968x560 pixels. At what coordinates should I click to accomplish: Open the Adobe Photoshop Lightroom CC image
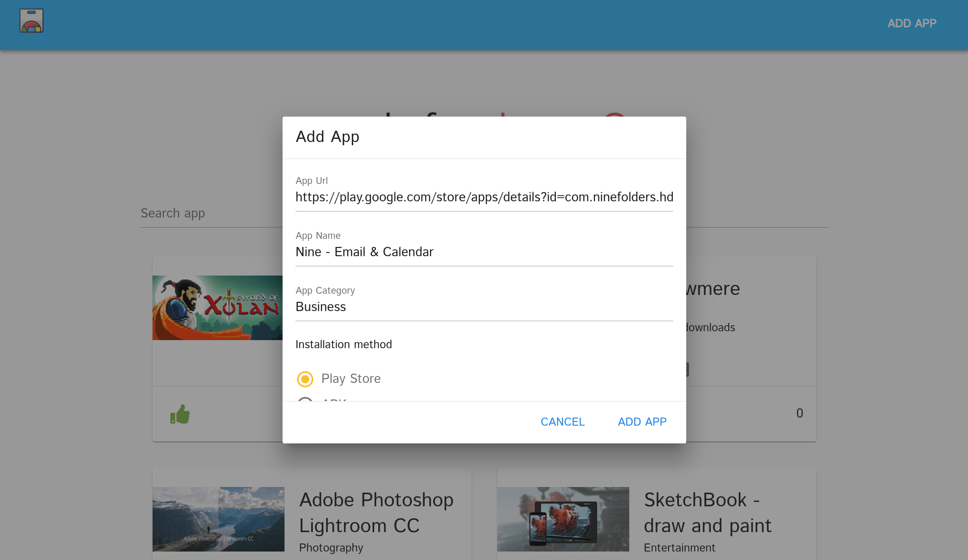tap(218, 519)
